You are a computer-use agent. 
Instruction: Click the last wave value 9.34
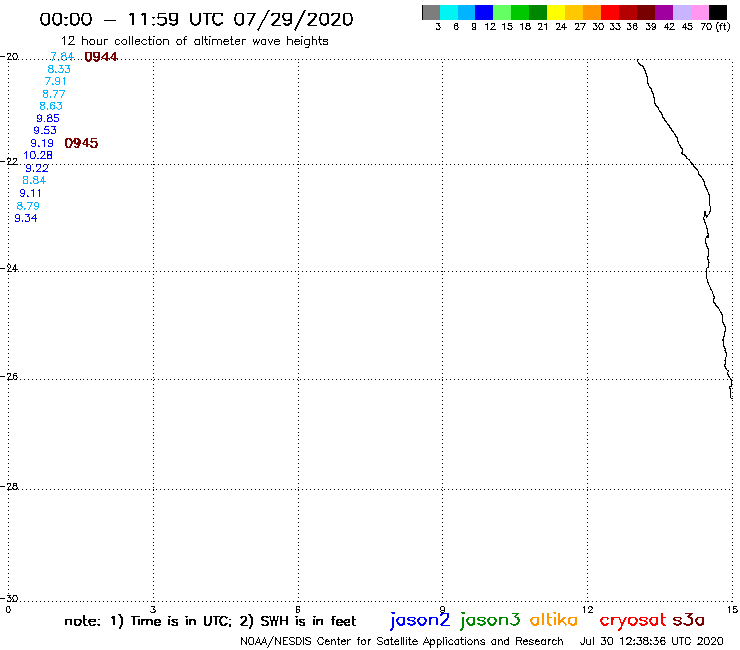point(25,218)
